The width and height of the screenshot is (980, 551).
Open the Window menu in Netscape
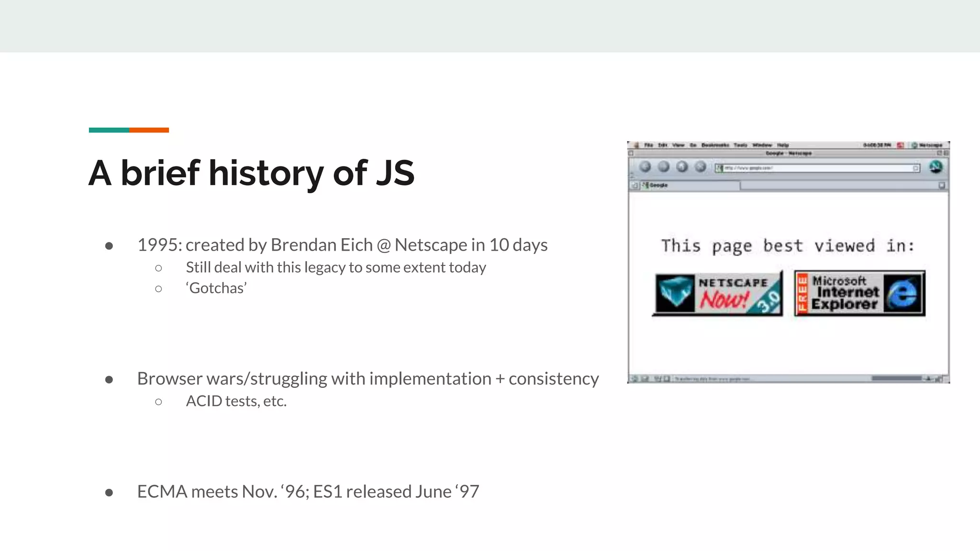pyautogui.click(x=762, y=145)
